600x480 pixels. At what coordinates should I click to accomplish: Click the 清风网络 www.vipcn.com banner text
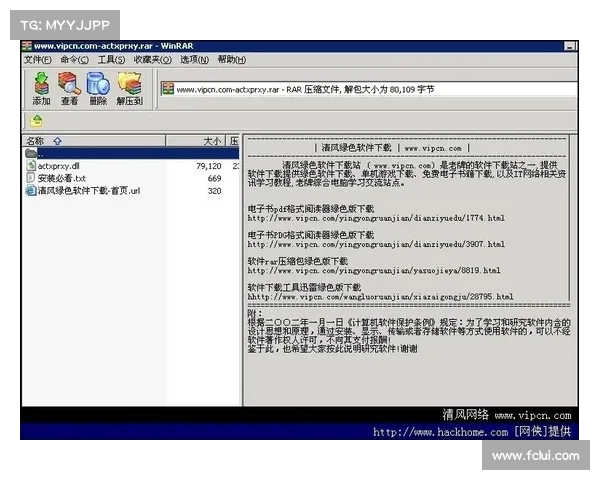point(507,415)
